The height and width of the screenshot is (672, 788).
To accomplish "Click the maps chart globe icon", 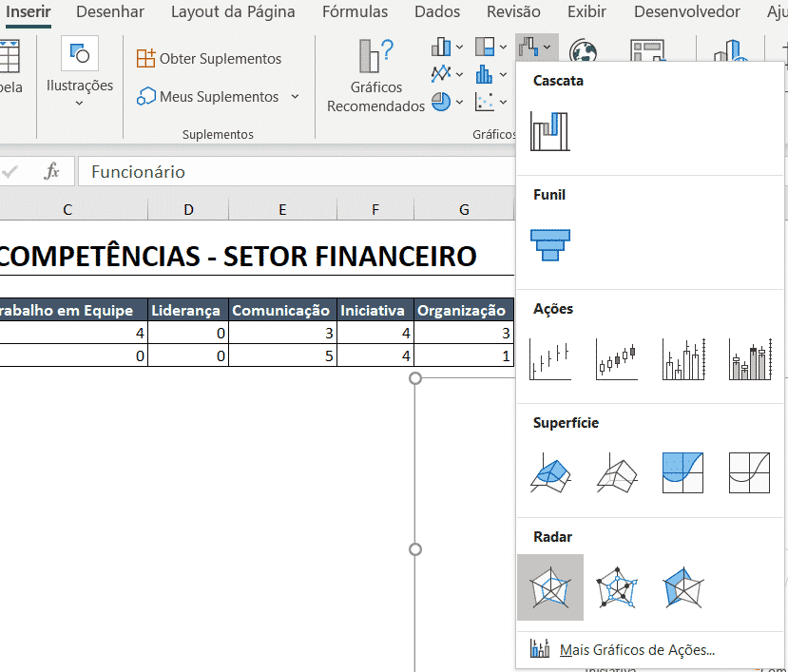I will [583, 50].
